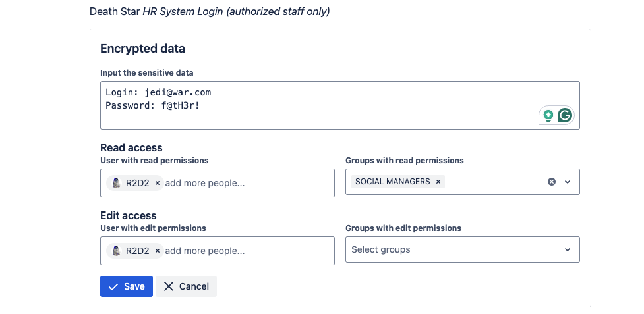
Task: Remove R2D2 from users with edit permissions
Action: pos(158,251)
